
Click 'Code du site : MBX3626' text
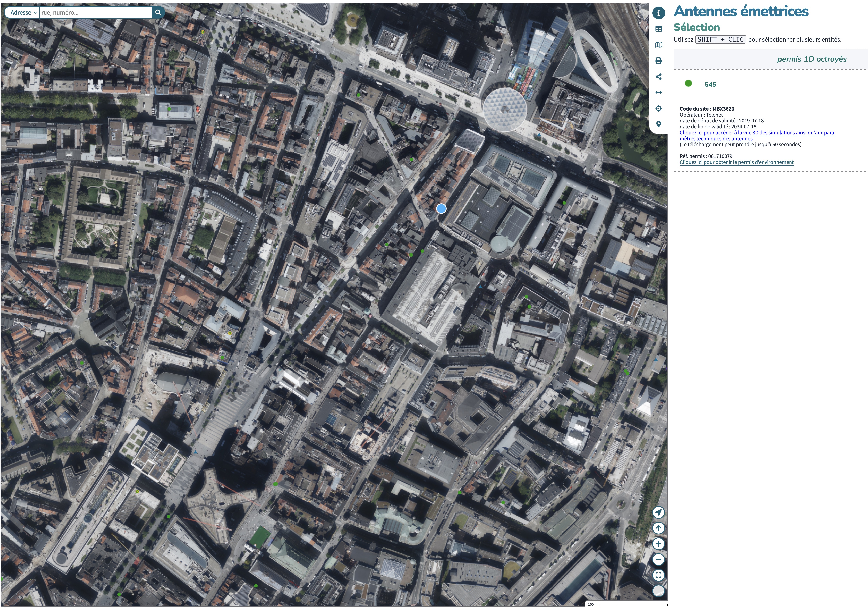[x=707, y=109]
